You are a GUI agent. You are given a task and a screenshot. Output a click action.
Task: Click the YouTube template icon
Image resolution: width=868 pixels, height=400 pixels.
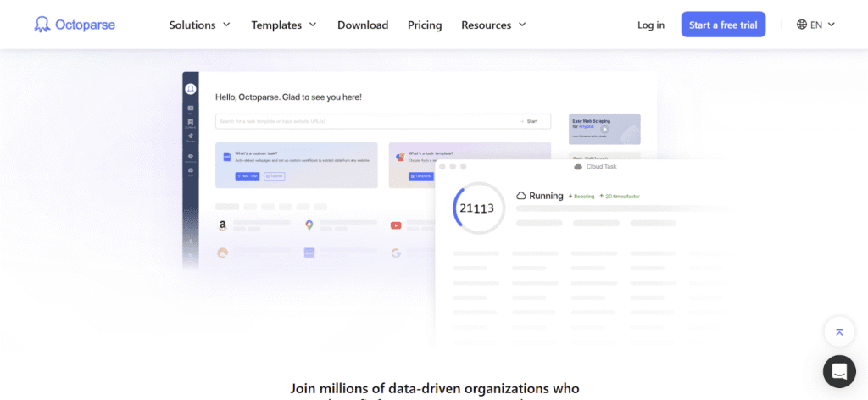pyautogui.click(x=396, y=225)
